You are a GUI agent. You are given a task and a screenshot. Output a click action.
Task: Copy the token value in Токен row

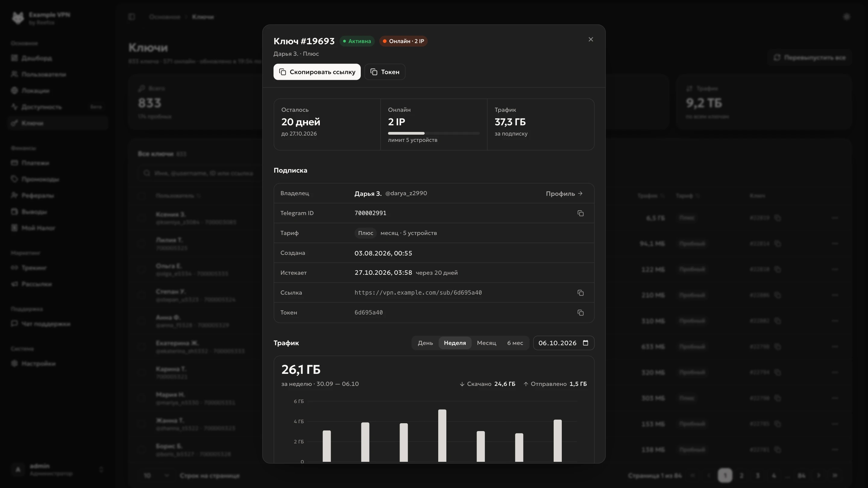(x=580, y=313)
